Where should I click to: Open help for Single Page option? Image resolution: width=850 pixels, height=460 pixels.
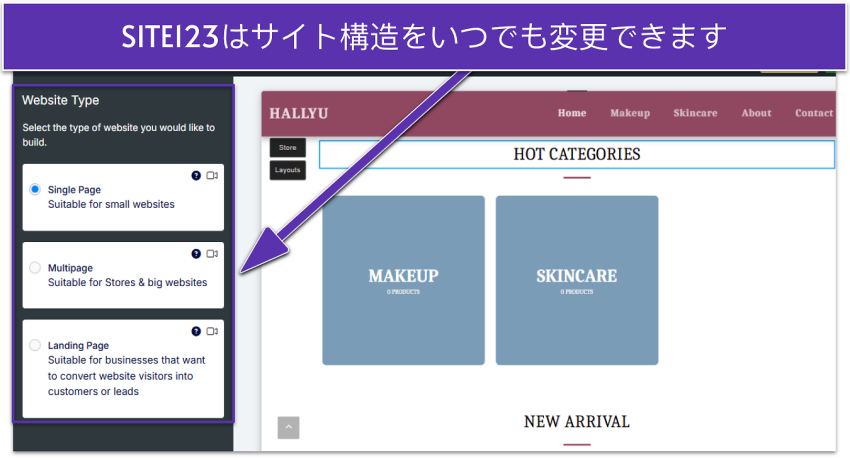[196, 176]
